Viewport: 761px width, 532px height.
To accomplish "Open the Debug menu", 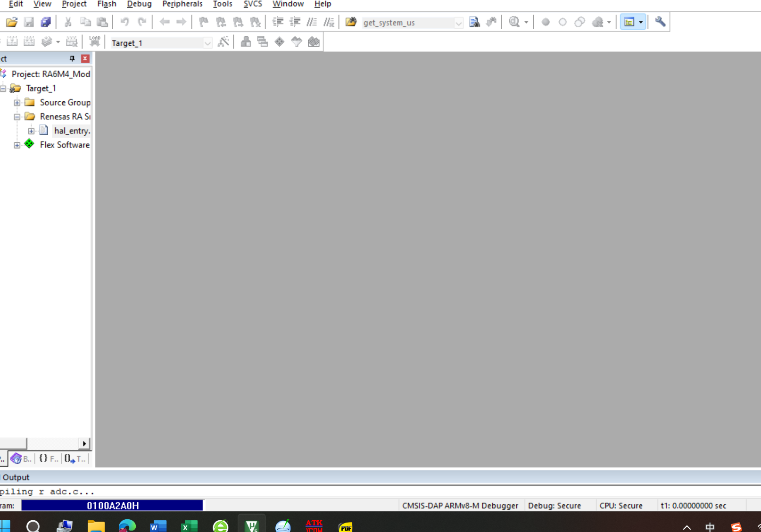I will tap(139, 4).
